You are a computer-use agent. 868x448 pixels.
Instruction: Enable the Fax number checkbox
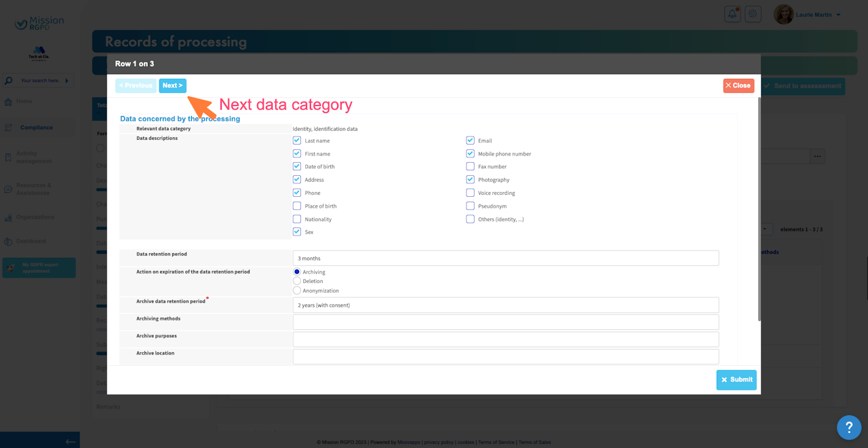[470, 166]
